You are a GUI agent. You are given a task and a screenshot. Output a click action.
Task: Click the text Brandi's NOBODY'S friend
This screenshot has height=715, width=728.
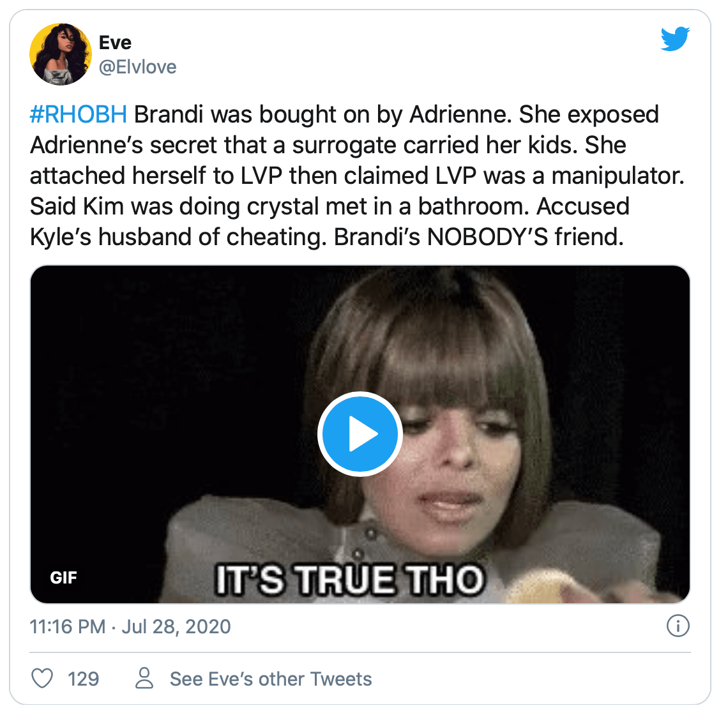[479, 237]
